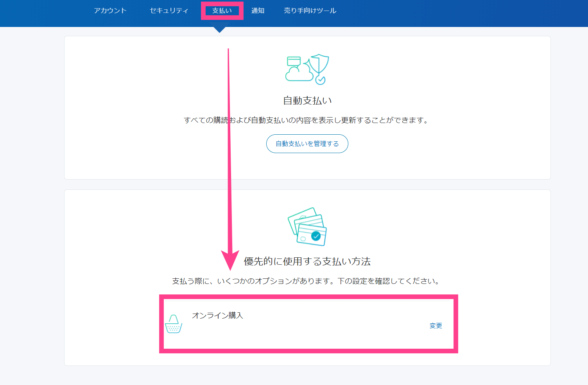Screen dimensions: 588x385
Task: Select the 支払い tab
Action: 222,11
